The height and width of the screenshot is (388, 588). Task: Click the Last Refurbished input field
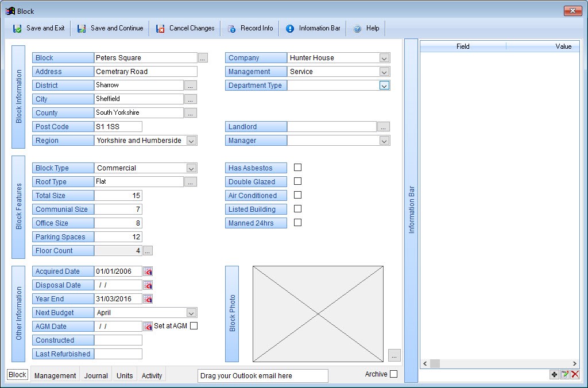118,354
